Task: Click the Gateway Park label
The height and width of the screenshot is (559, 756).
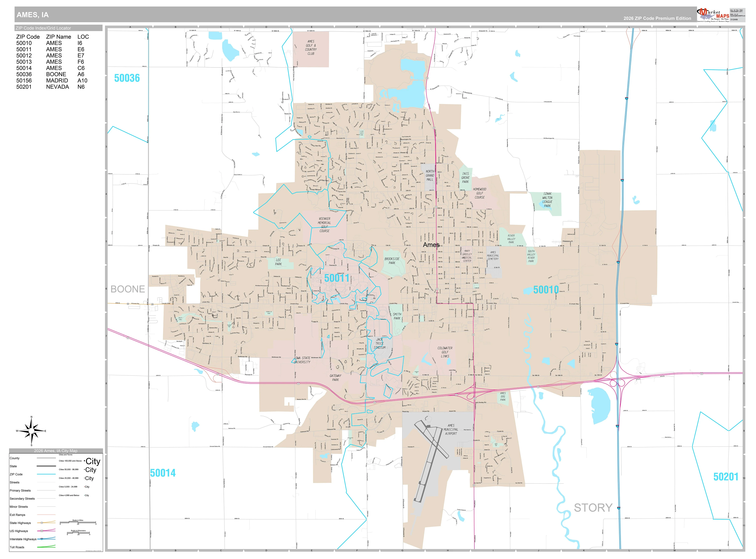Action: point(336,378)
